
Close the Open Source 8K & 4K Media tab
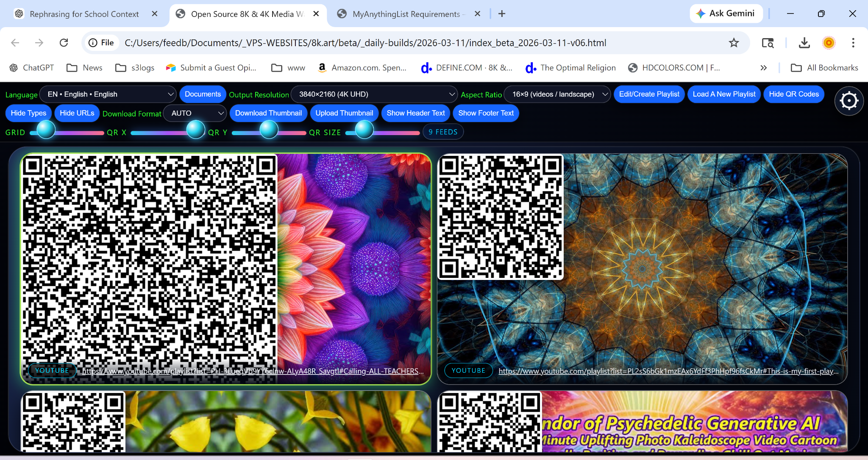[x=316, y=14]
